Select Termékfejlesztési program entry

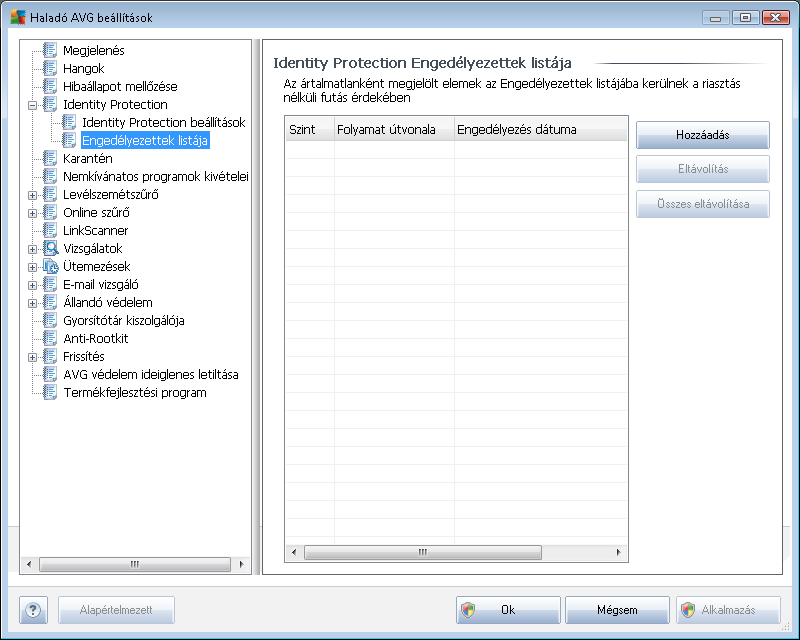click(135, 392)
